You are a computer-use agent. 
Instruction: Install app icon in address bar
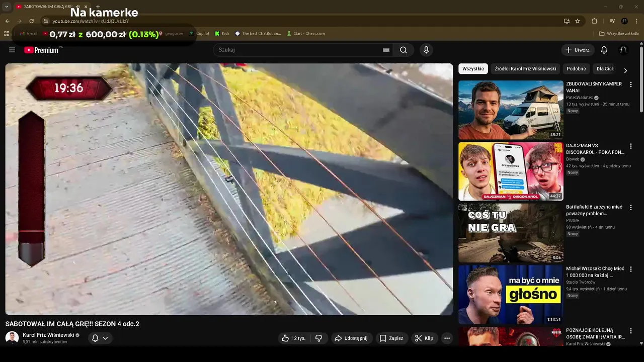click(x=567, y=21)
